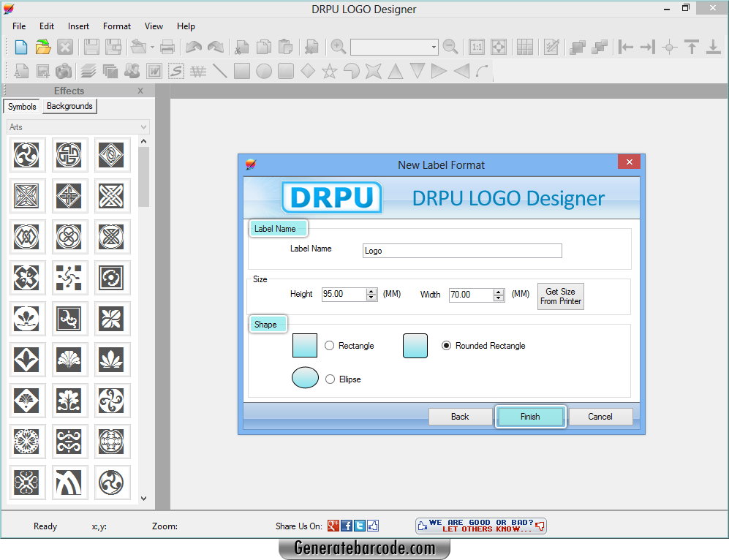Click the Width value field
Screen dimensions: 729x560
pyautogui.click(x=472, y=295)
